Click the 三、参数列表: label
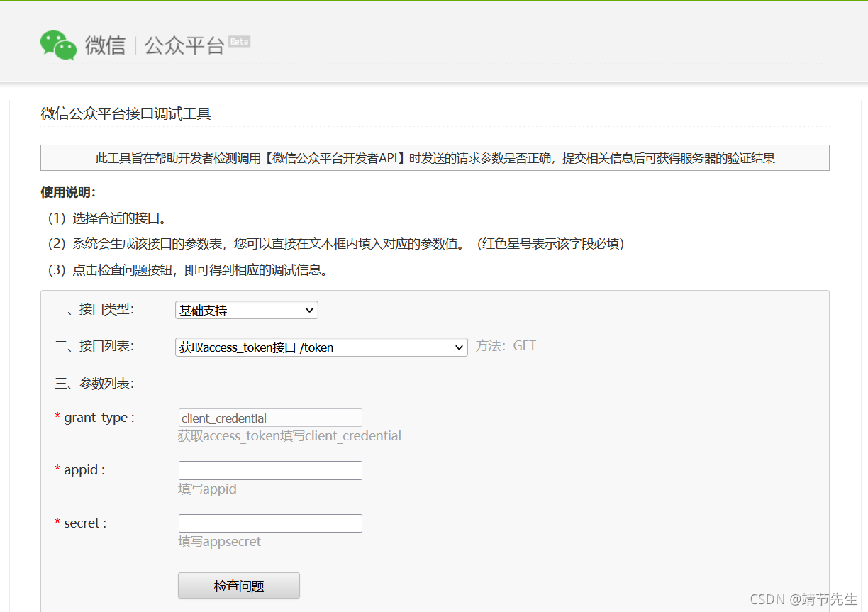This screenshot has height=612, width=868. (94, 384)
